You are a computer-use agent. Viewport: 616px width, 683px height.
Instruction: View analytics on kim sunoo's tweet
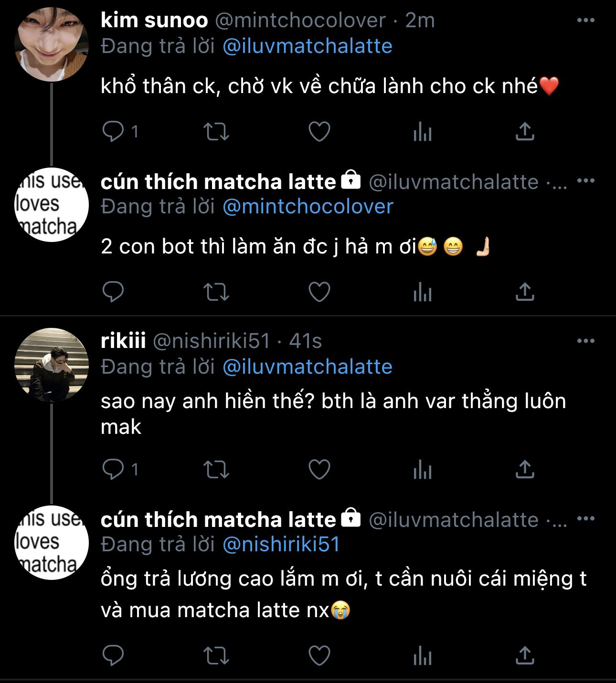[x=423, y=132]
